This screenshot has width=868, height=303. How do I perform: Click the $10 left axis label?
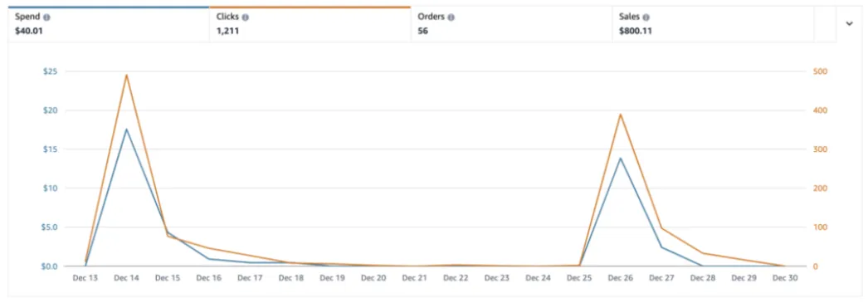(x=51, y=188)
